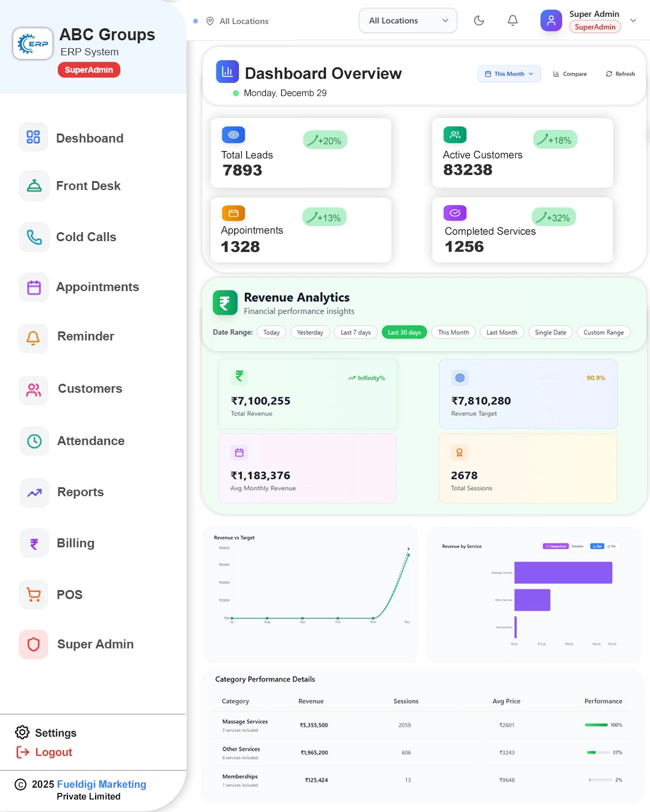Select the Bar chart toggle
650x812 pixels.
click(597, 546)
